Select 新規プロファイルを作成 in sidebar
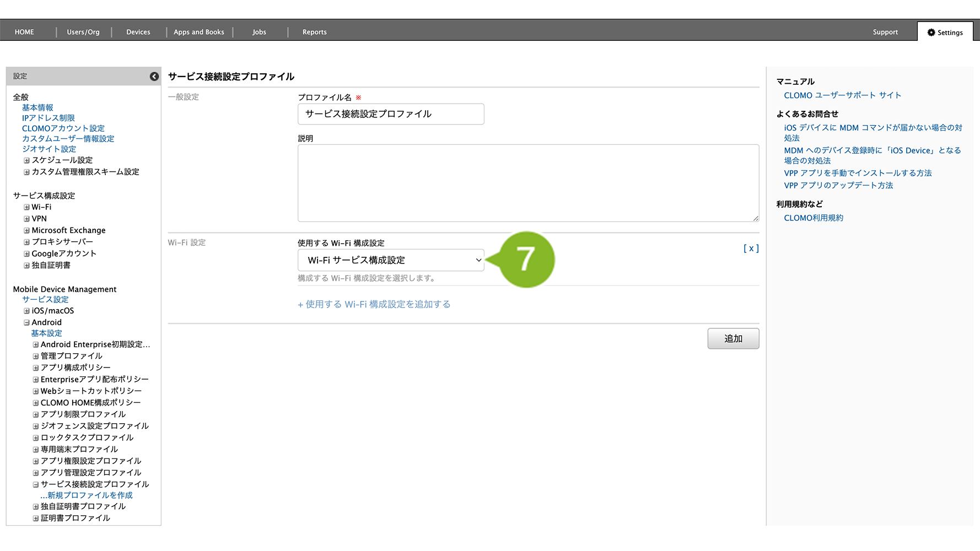980x551 pixels. point(89,495)
